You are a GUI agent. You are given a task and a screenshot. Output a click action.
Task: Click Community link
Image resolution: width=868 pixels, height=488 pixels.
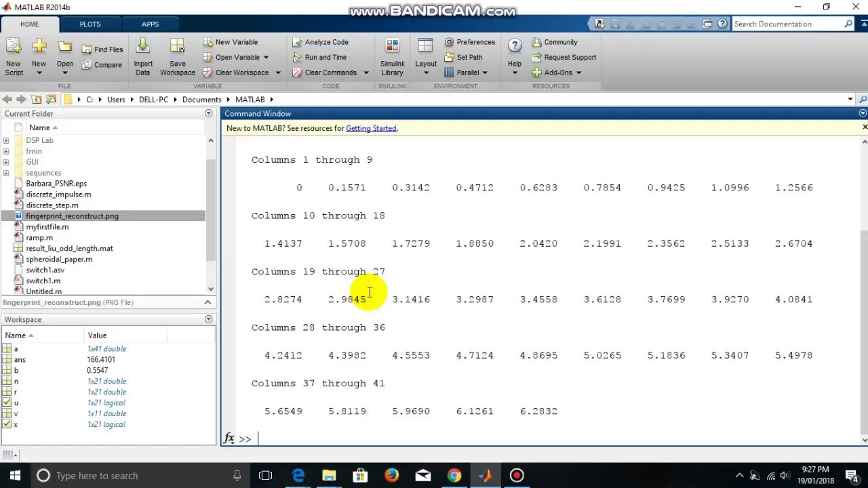pos(554,42)
